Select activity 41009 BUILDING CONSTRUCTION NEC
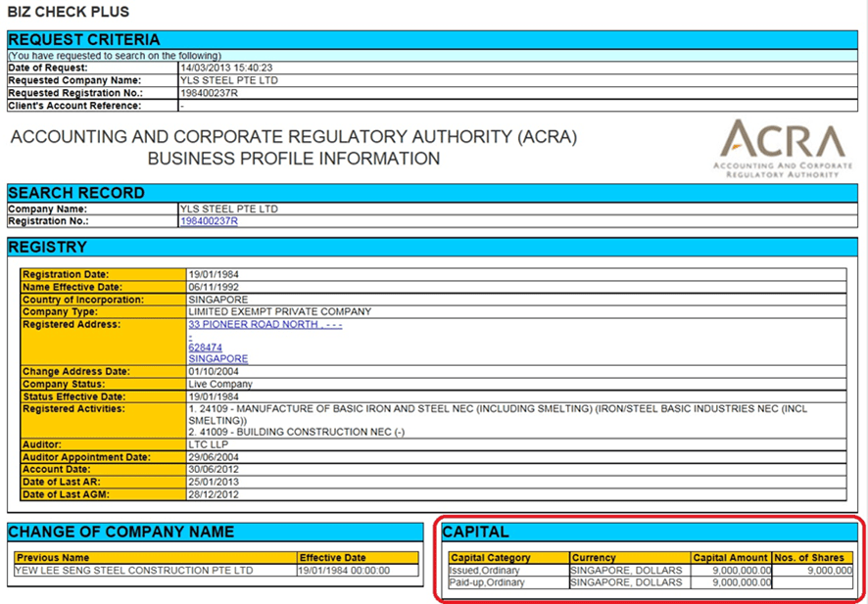 coord(297,433)
